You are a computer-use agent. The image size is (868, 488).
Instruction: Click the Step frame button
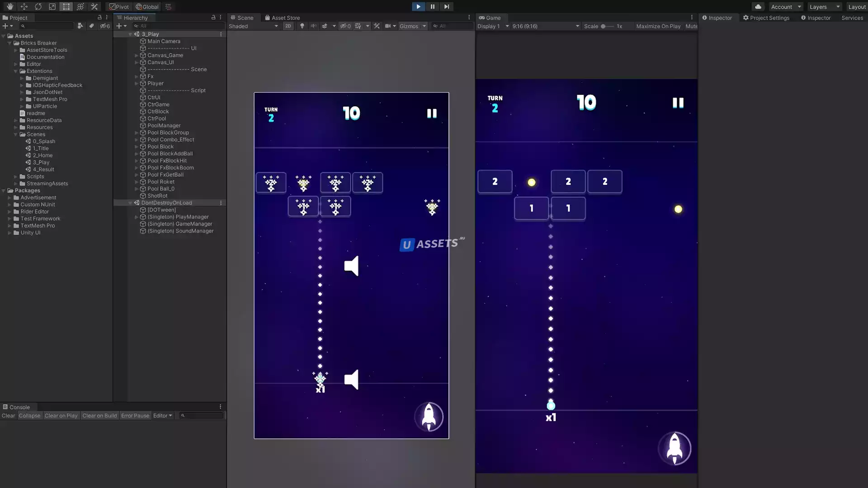[446, 7]
